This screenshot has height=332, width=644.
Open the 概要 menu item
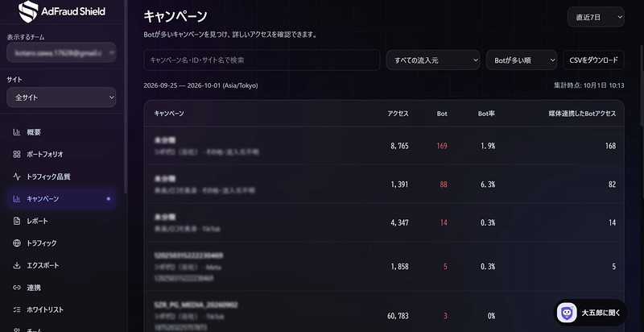click(61, 132)
